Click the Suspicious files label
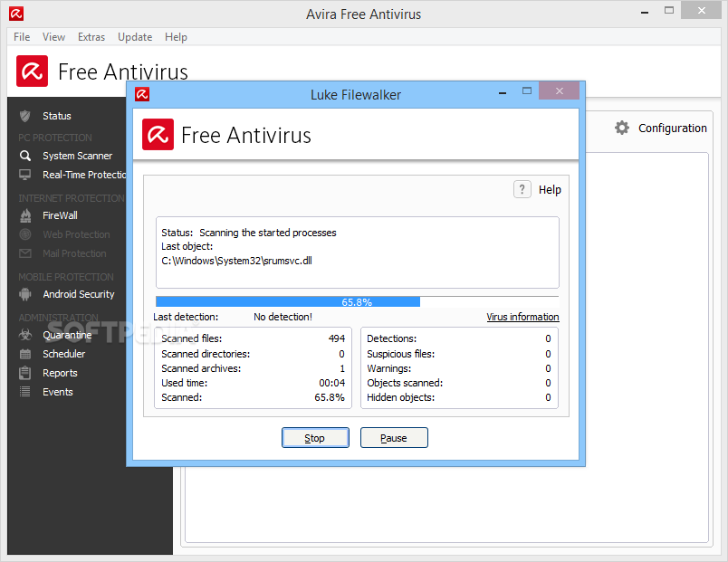This screenshot has height=562, width=728. pos(401,354)
